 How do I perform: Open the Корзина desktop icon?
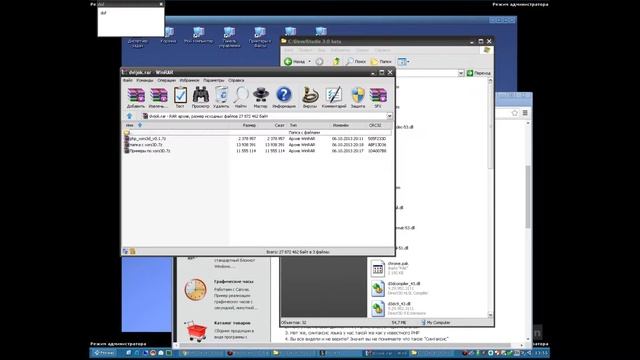pyautogui.click(x=168, y=35)
